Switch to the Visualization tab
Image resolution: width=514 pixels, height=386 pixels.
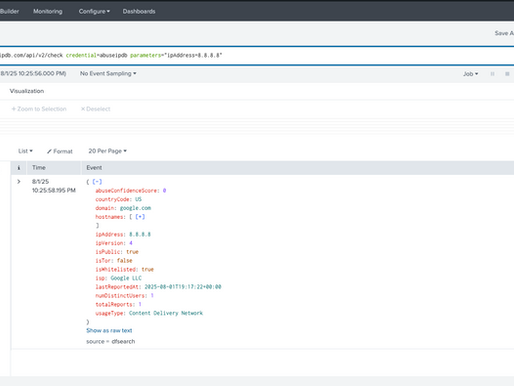coord(27,91)
